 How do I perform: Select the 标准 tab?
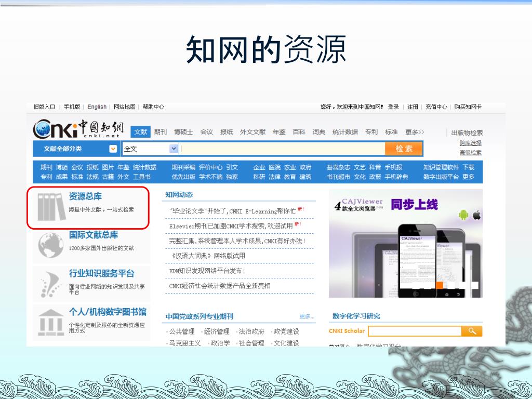tap(391, 132)
